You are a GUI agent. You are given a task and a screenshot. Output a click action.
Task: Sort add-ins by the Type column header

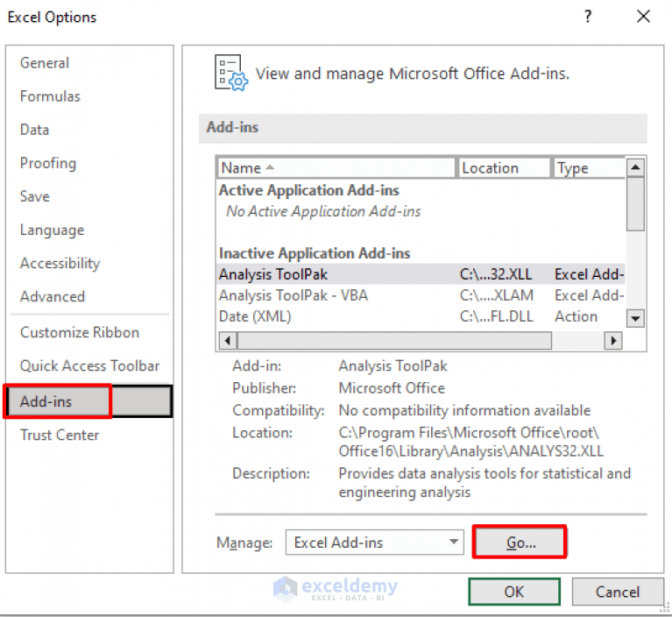pos(589,168)
